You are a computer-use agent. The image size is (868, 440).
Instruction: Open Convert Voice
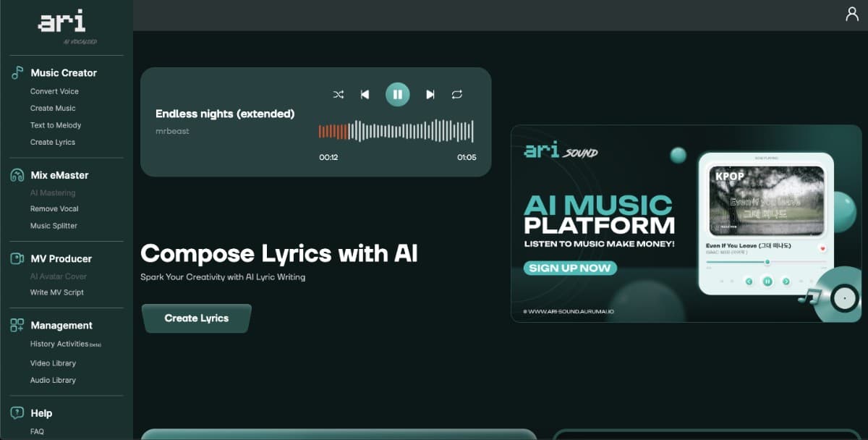click(54, 91)
